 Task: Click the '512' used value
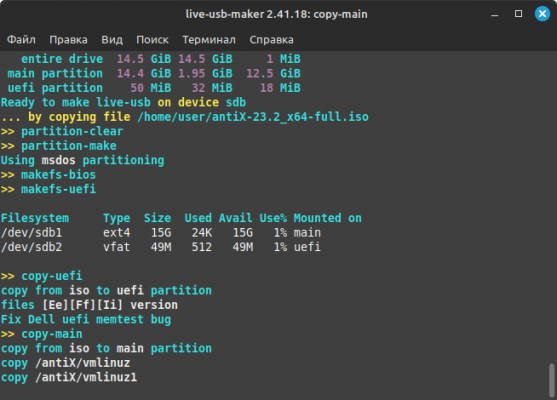202,247
